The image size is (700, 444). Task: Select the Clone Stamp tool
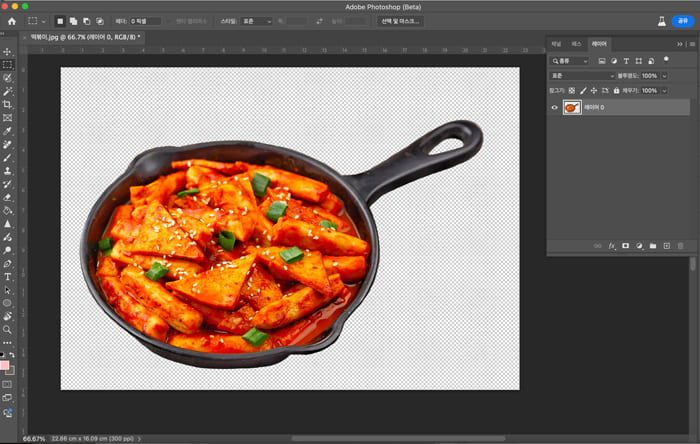pos(7,171)
